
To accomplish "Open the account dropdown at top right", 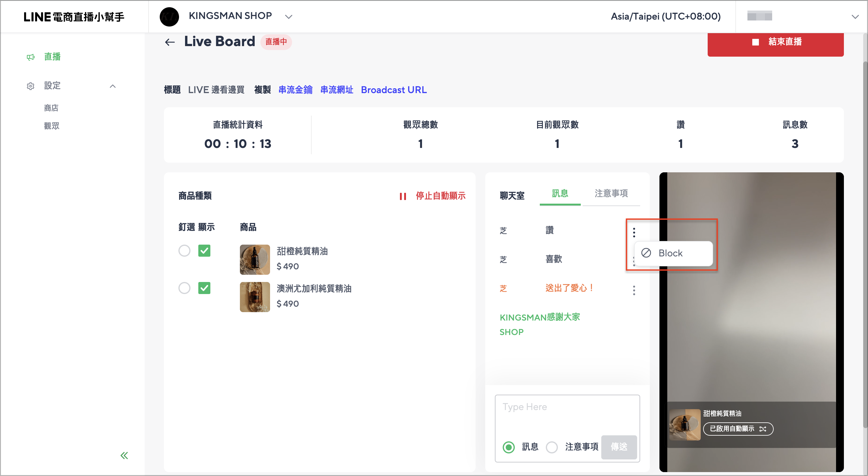I will coord(854,17).
